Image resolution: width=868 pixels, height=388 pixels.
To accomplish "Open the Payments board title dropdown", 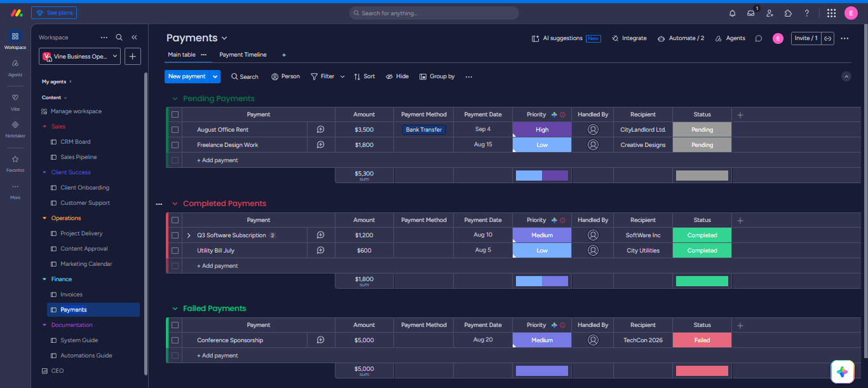I will (x=224, y=38).
